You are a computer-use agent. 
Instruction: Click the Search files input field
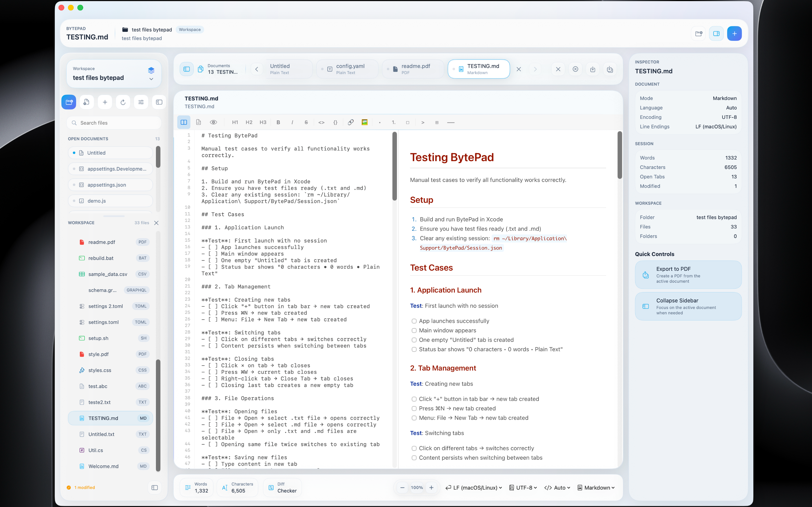tap(114, 123)
